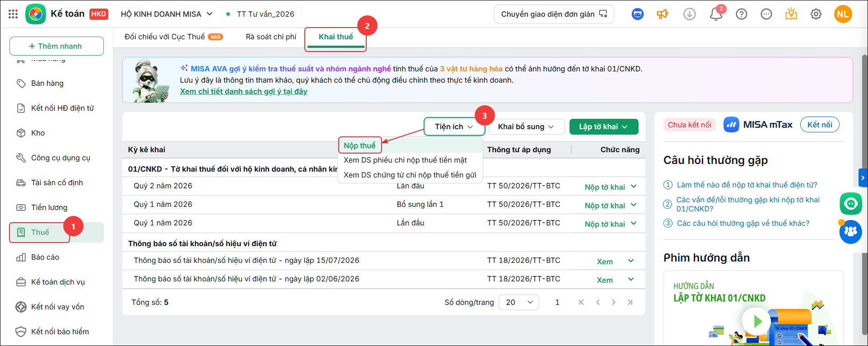Open the NL user avatar menu

coord(843,14)
